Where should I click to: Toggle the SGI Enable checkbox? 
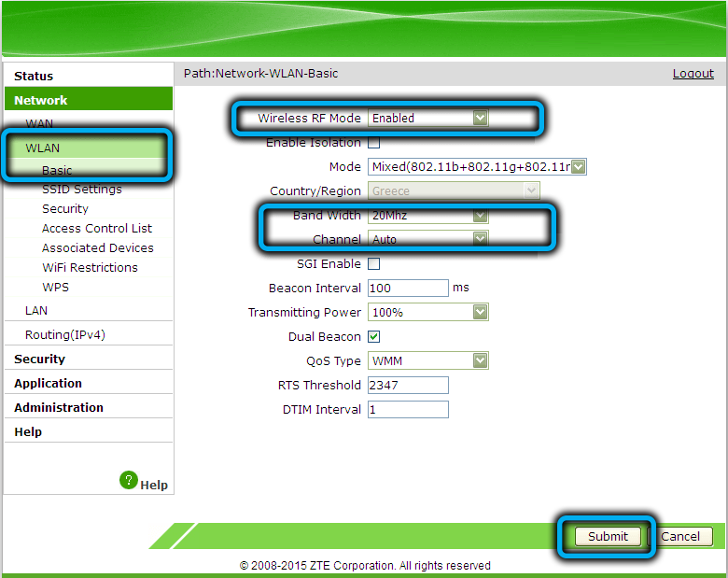(373, 264)
